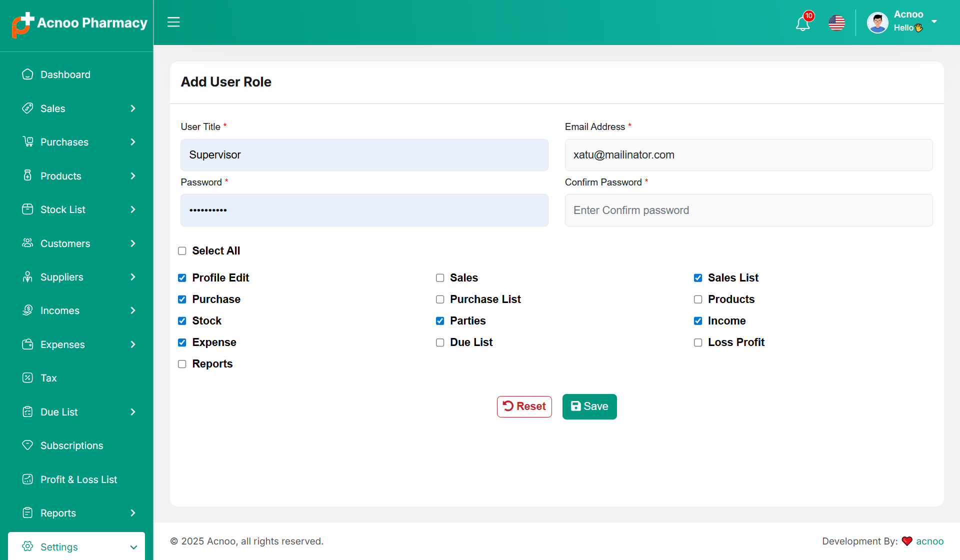Collapse the Settings sidebar chevron

tap(133, 547)
